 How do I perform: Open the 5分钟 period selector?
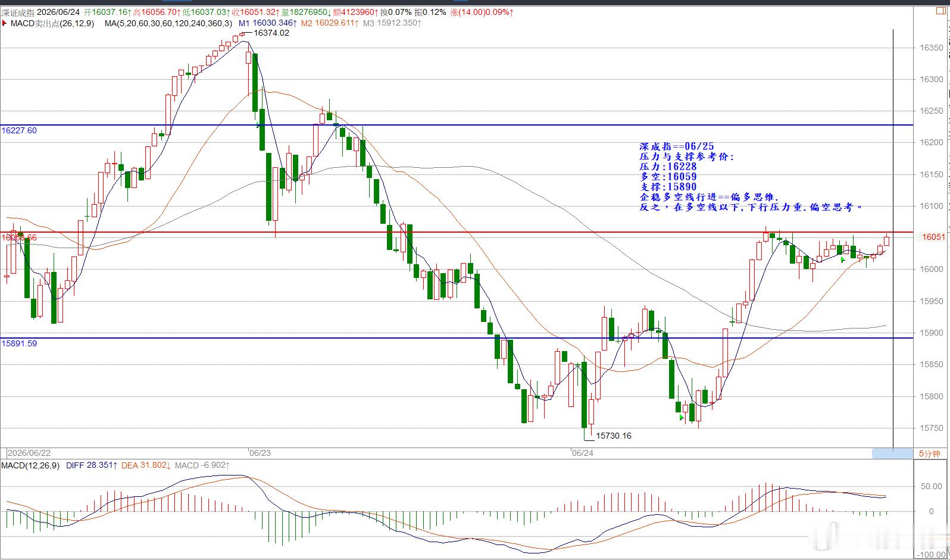click(x=929, y=453)
